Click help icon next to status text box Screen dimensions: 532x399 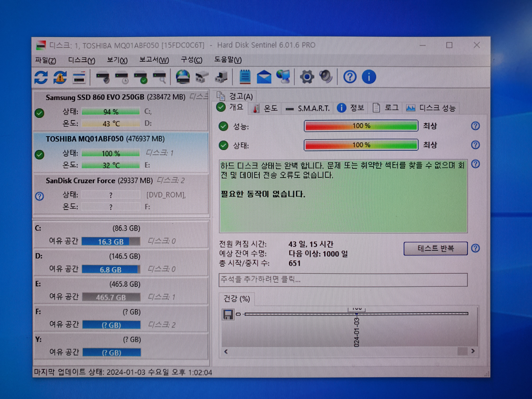coord(475,164)
